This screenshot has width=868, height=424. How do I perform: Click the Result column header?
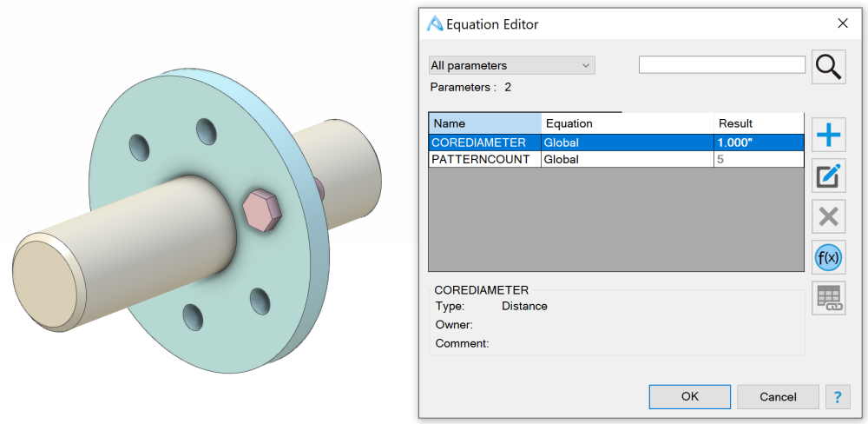[759, 123]
